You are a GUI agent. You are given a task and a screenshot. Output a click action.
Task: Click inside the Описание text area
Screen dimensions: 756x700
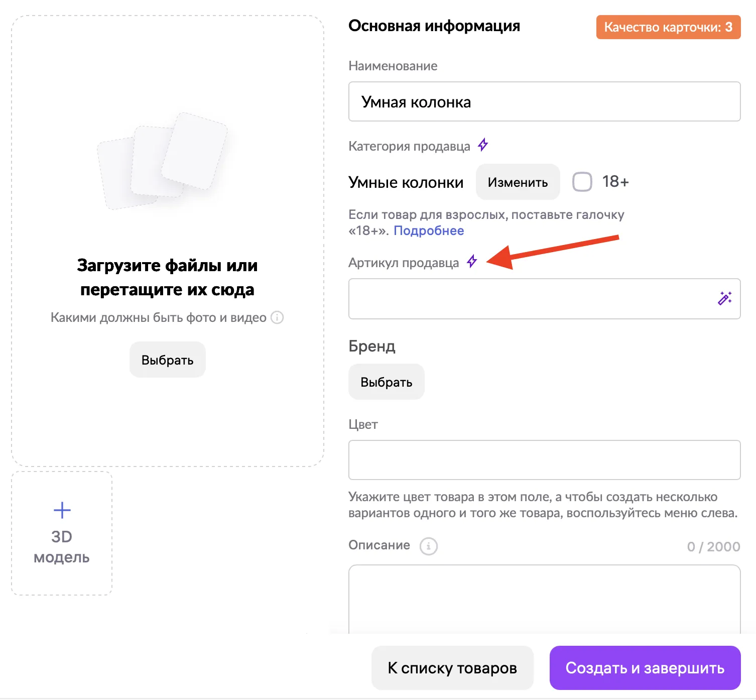click(x=544, y=598)
